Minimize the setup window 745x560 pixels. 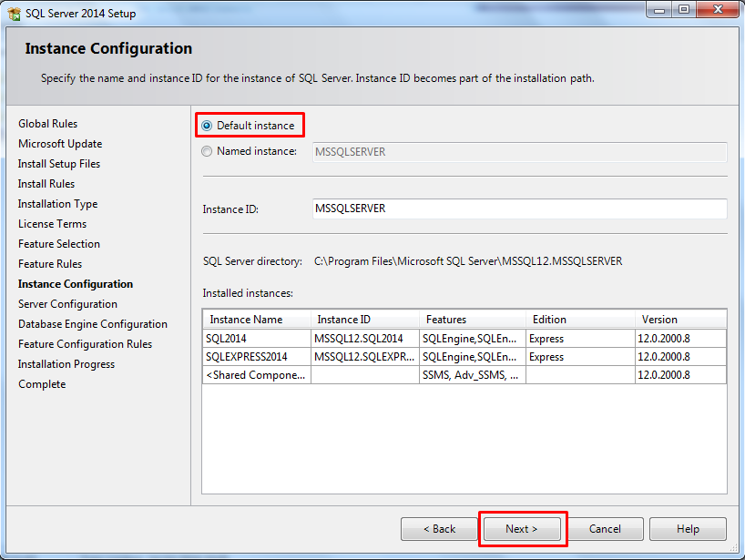(659, 10)
